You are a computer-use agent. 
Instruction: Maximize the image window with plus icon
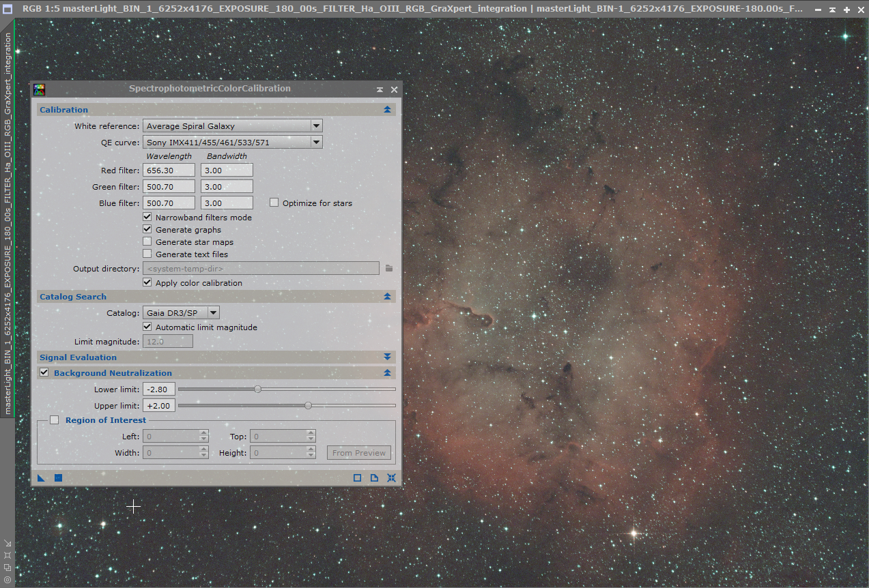(x=846, y=10)
